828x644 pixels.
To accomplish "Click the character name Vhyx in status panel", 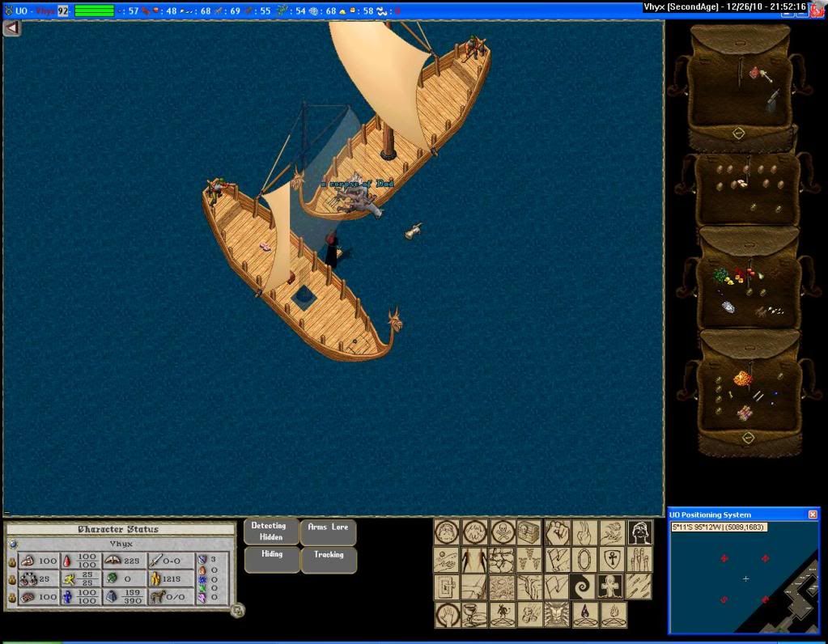I will coord(121,544).
